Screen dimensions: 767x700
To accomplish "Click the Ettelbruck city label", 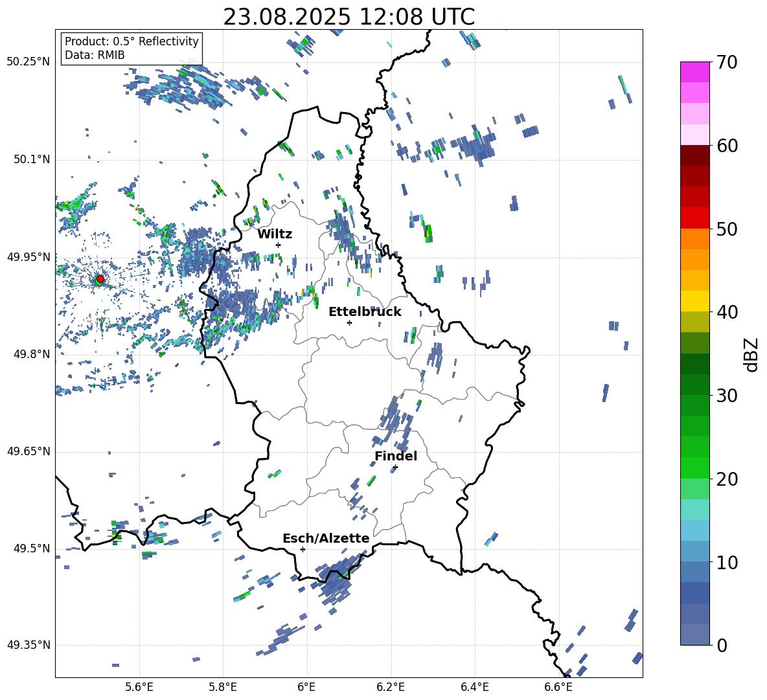I will pos(365,312).
